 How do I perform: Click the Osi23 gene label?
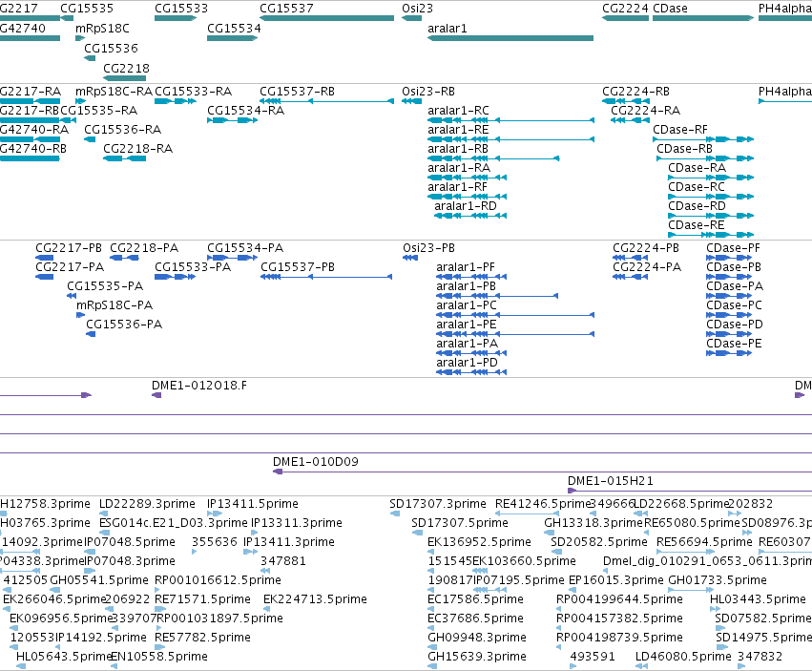click(x=417, y=9)
